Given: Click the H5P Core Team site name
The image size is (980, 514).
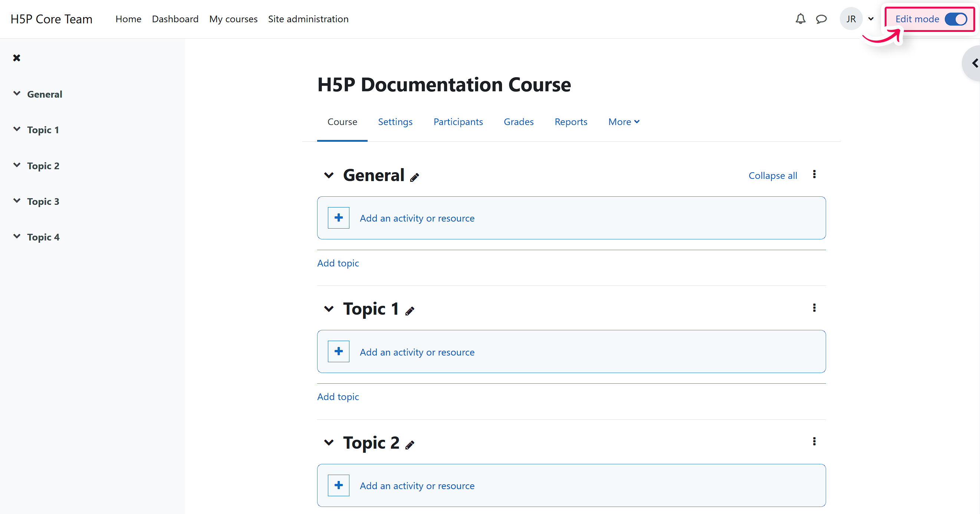Looking at the screenshot, I should [x=51, y=19].
